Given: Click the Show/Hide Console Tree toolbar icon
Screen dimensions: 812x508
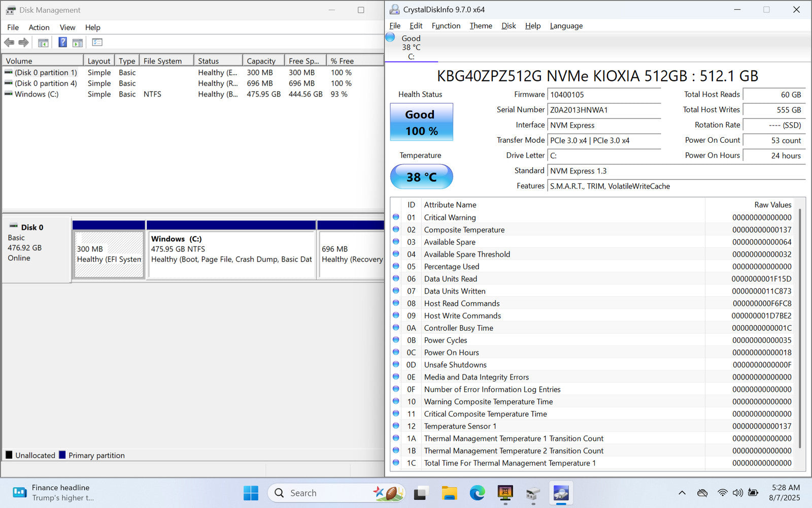Looking at the screenshot, I should click(x=43, y=43).
